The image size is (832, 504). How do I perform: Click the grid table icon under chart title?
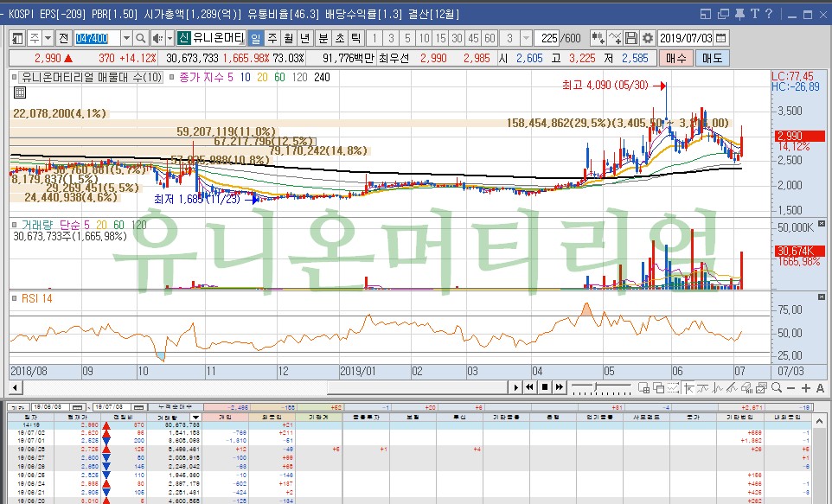(x=20, y=93)
